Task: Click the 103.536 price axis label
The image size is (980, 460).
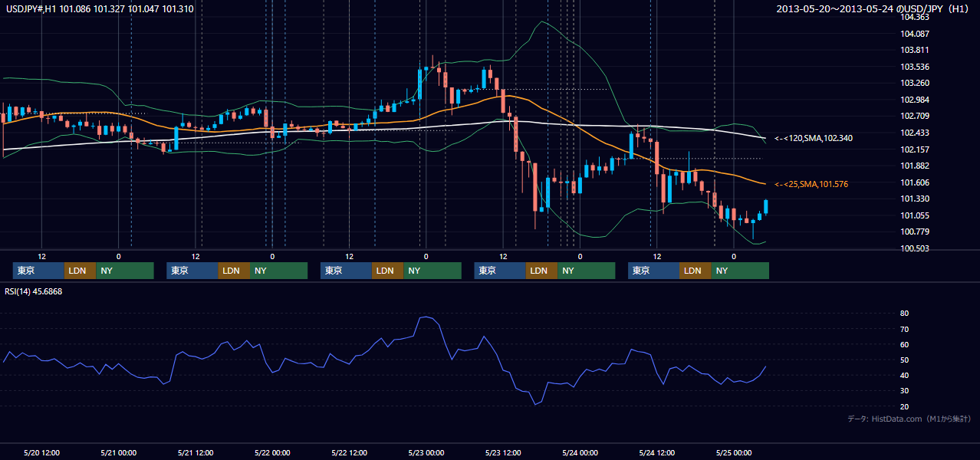Action: coord(915,67)
